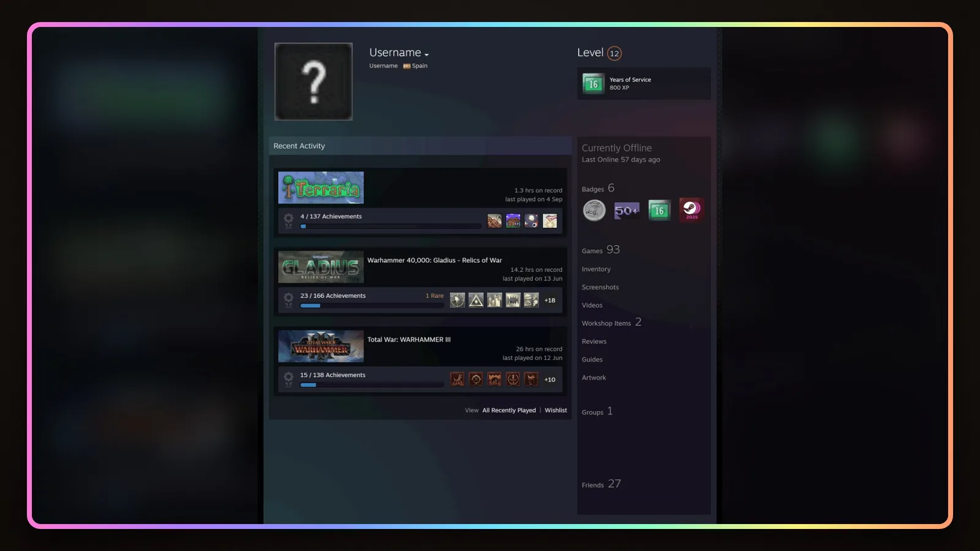Open the Username dropdown arrow
This screenshot has width=980, height=551.
coord(426,55)
